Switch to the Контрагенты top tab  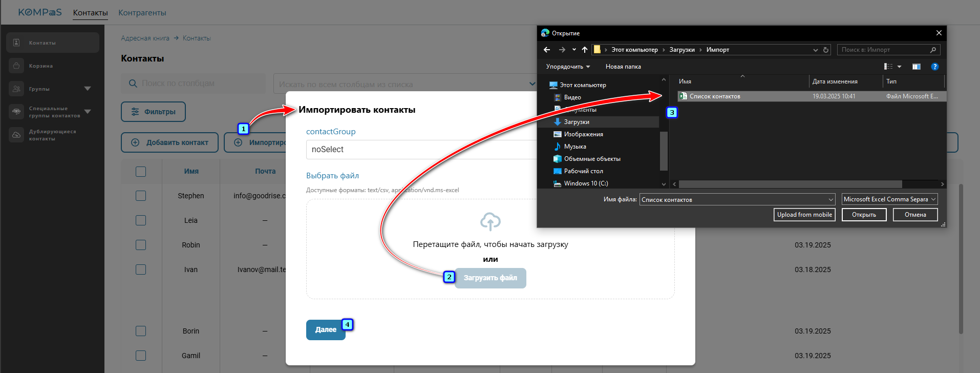(142, 12)
